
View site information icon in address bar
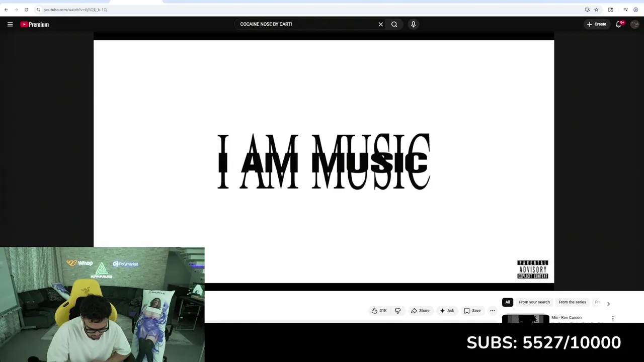pyautogui.click(x=38, y=10)
